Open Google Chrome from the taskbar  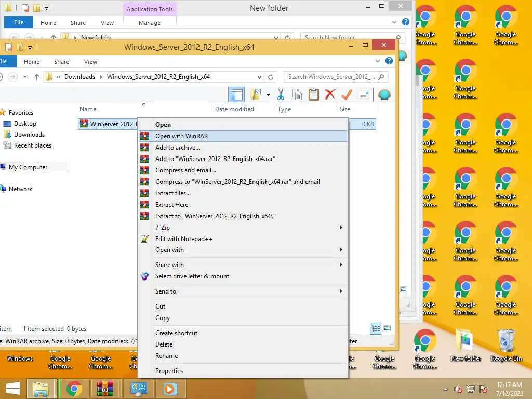coord(74,389)
